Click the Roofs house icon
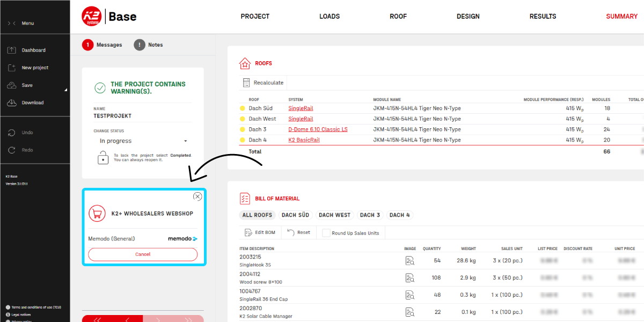The width and height of the screenshot is (644, 322). coord(245,63)
